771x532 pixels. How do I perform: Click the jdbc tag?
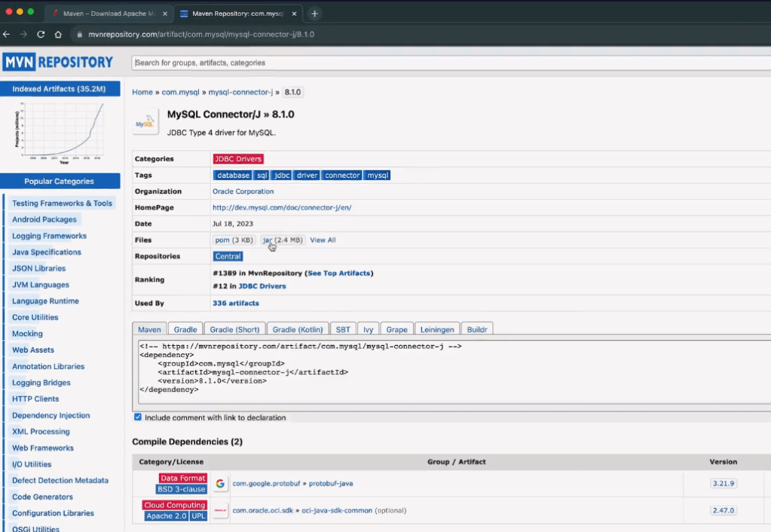(282, 175)
